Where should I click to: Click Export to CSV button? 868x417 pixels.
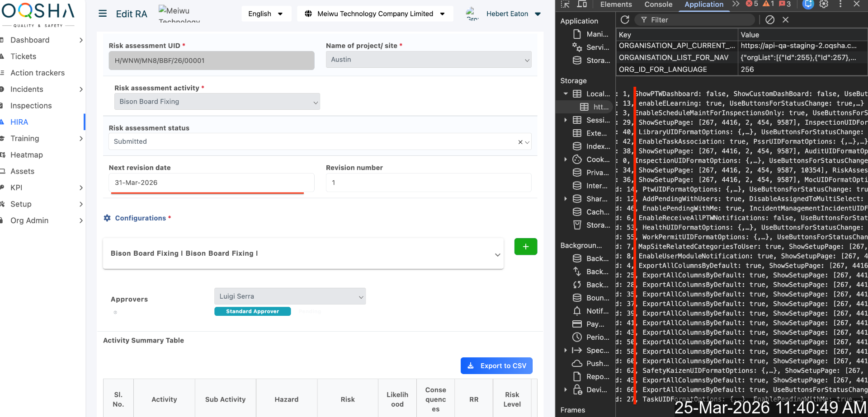click(x=496, y=366)
